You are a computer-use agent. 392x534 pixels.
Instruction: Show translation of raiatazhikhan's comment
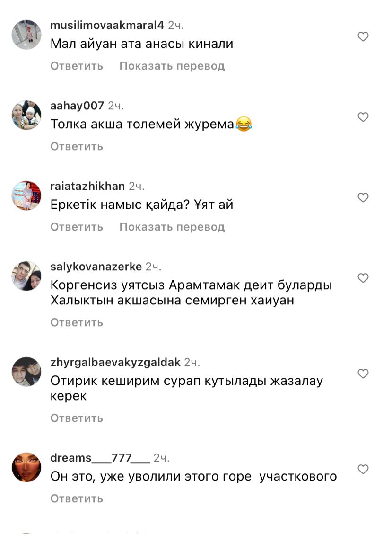pos(172,227)
